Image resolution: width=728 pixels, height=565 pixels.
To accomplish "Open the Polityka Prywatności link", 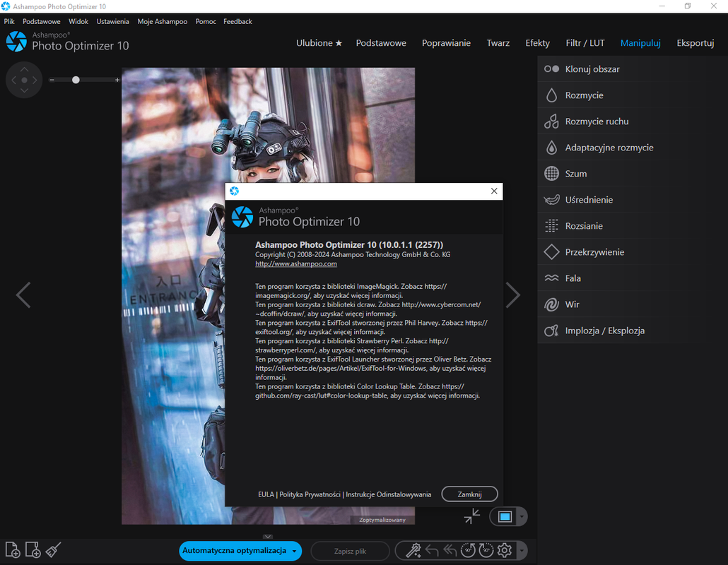I will pos(310,494).
